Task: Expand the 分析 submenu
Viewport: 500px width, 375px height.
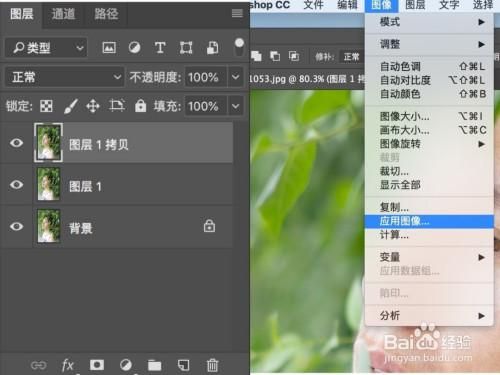Action: (429, 315)
